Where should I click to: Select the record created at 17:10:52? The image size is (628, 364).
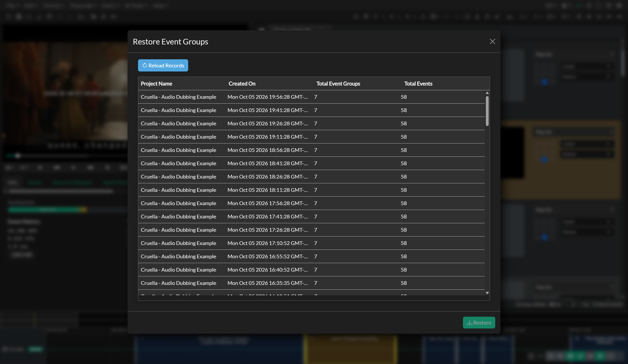click(312, 243)
